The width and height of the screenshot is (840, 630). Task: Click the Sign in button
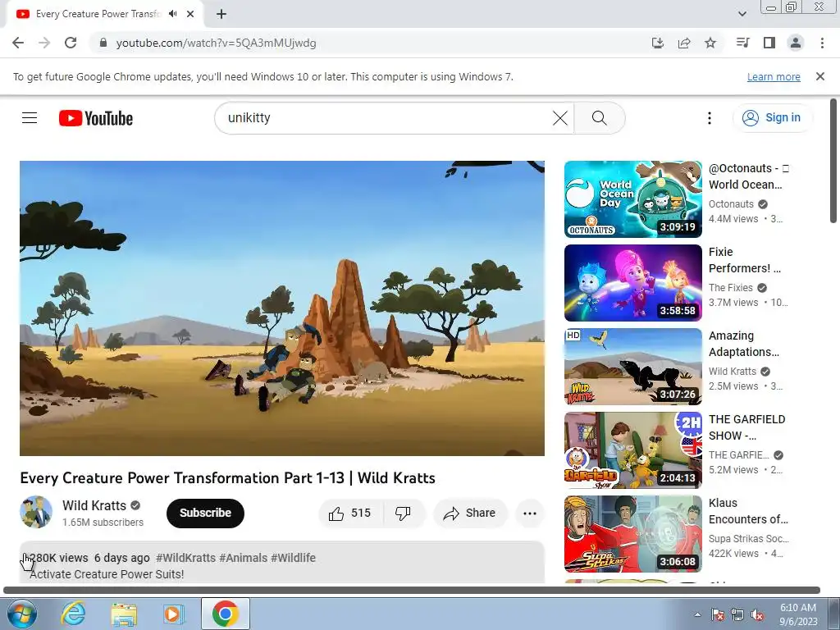(772, 118)
